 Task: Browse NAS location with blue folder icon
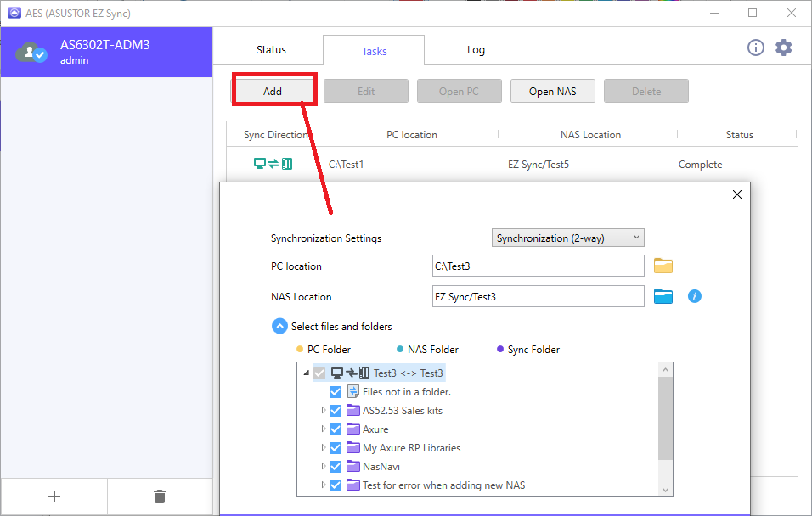[x=663, y=296]
